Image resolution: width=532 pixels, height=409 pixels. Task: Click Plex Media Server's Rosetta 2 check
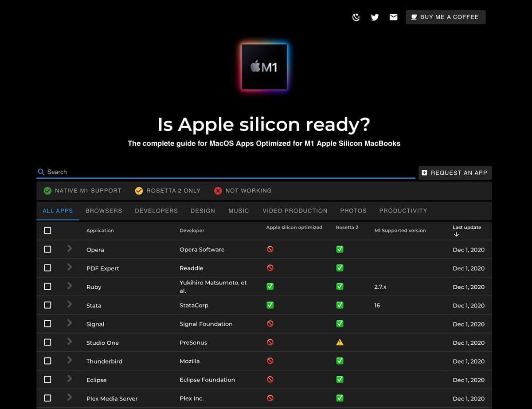click(340, 398)
